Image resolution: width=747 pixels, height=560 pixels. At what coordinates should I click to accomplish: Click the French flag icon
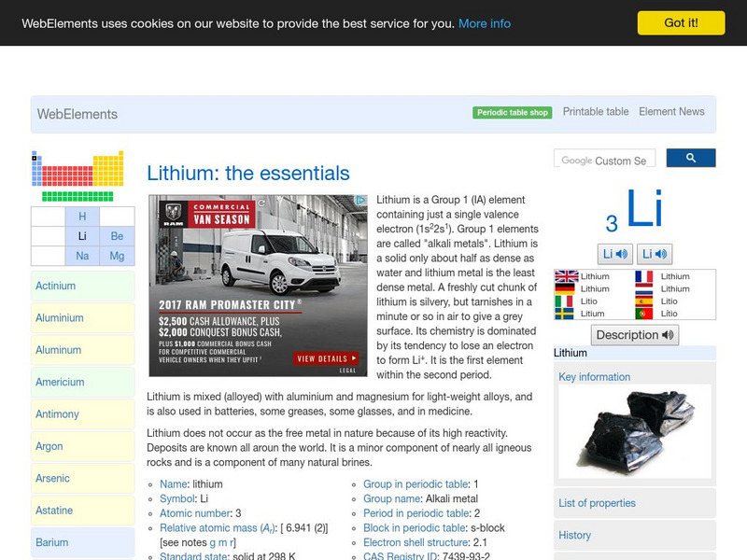tap(643, 276)
